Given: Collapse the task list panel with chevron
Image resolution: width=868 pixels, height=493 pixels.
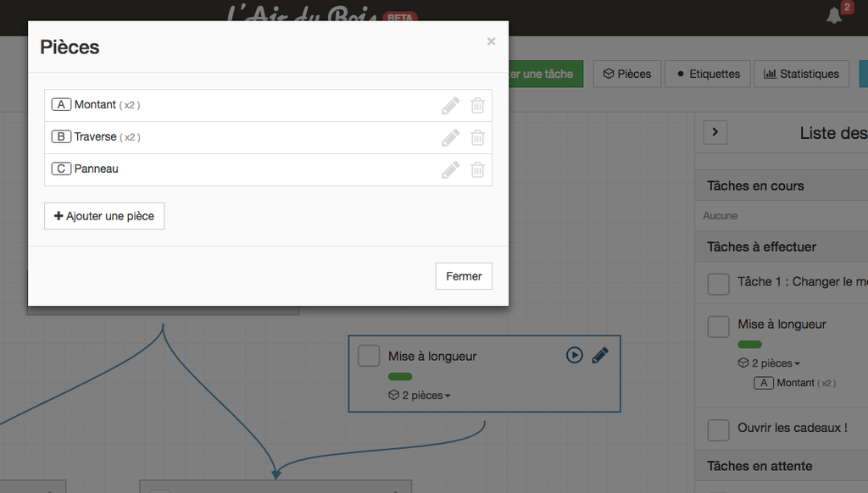Looking at the screenshot, I should 715,132.
